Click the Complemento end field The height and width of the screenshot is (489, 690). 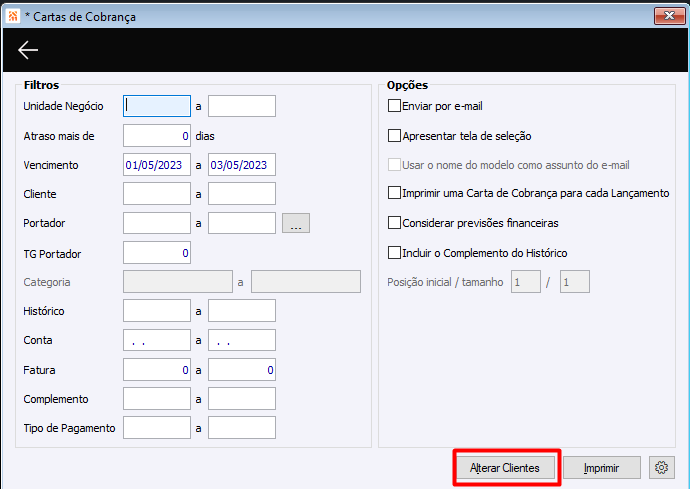[242, 399]
